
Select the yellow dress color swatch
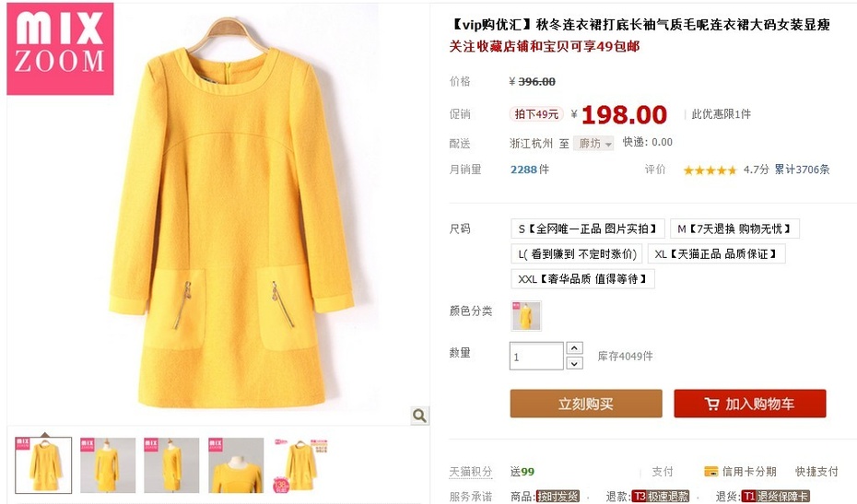coord(526,315)
